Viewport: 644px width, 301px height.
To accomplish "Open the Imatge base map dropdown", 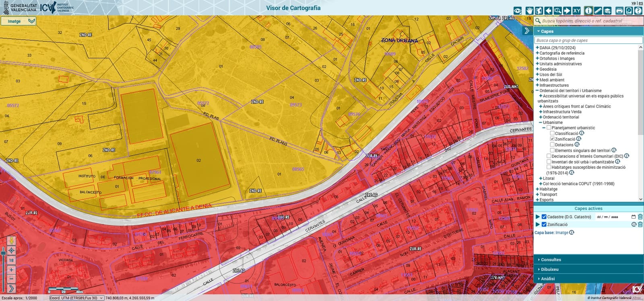I will coord(19,21).
